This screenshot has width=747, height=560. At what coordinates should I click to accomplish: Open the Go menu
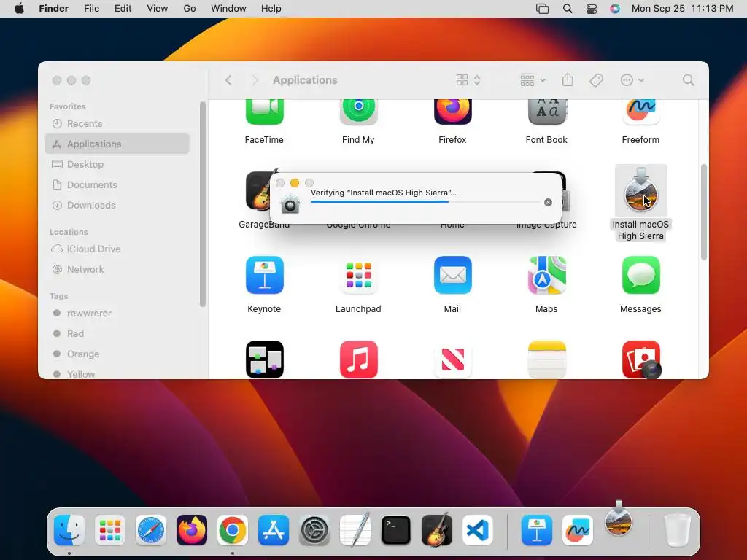click(190, 9)
